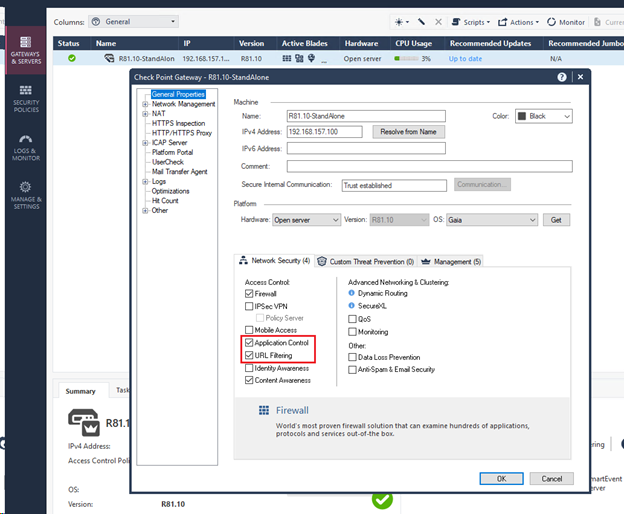The image size is (624, 514).
Task: Disable the Application Control blade checkbox
Action: coord(249,343)
